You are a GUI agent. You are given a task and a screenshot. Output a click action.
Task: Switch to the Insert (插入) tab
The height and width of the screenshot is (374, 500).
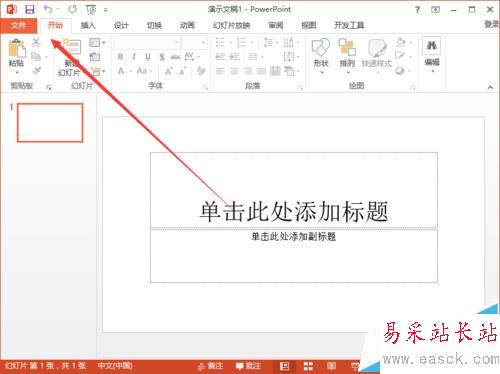pos(88,25)
